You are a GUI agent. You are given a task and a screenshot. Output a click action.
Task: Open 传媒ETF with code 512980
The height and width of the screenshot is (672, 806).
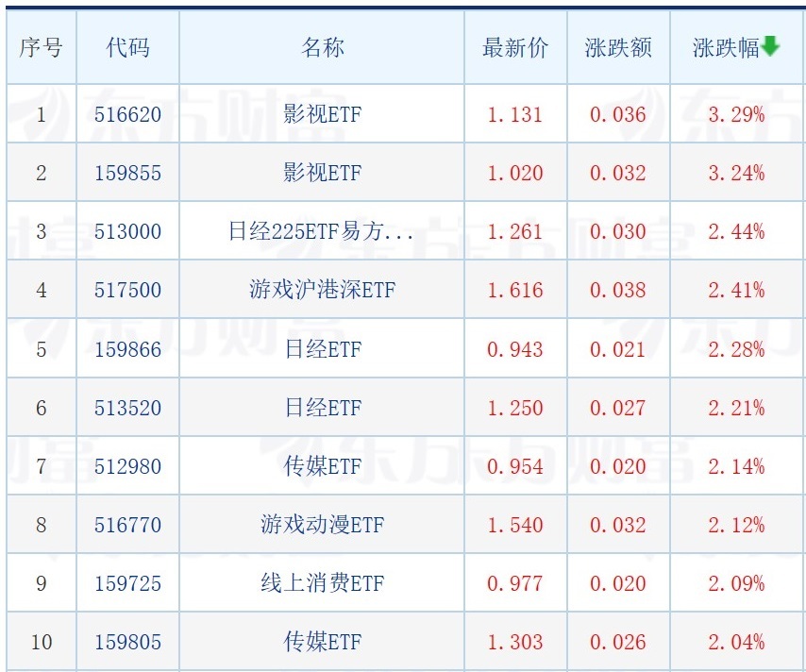point(322,466)
